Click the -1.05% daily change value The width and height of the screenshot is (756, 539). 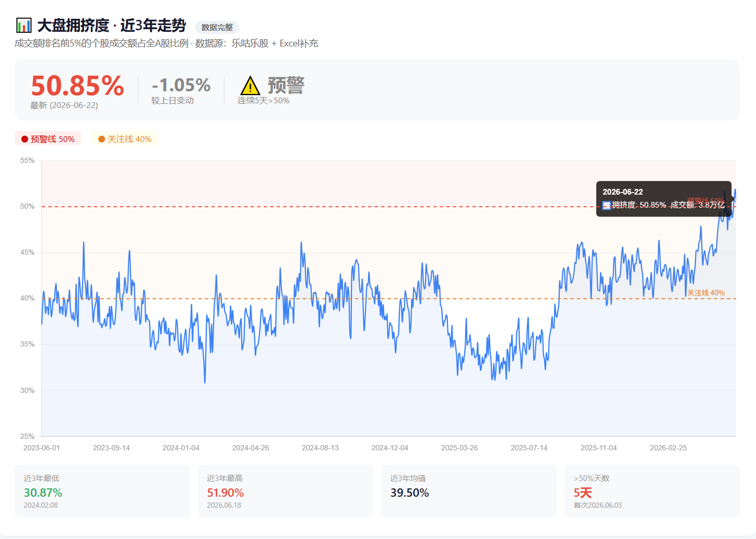[181, 85]
